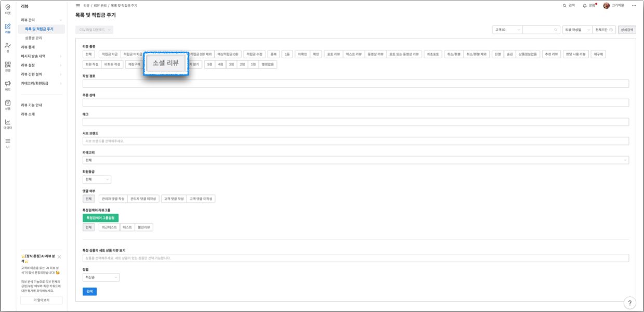
Task: Toggle the 재구매 filter
Action: pyautogui.click(x=598, y=54)
